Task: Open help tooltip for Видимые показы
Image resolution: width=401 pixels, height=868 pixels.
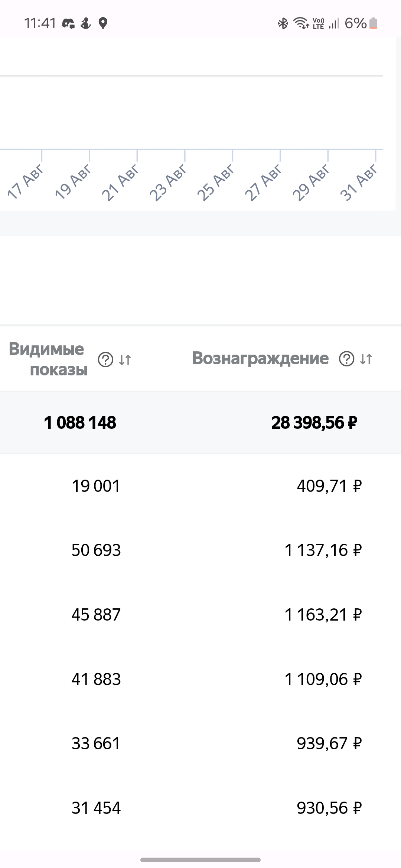Action: pyautogui.click(x=105, y=359)
